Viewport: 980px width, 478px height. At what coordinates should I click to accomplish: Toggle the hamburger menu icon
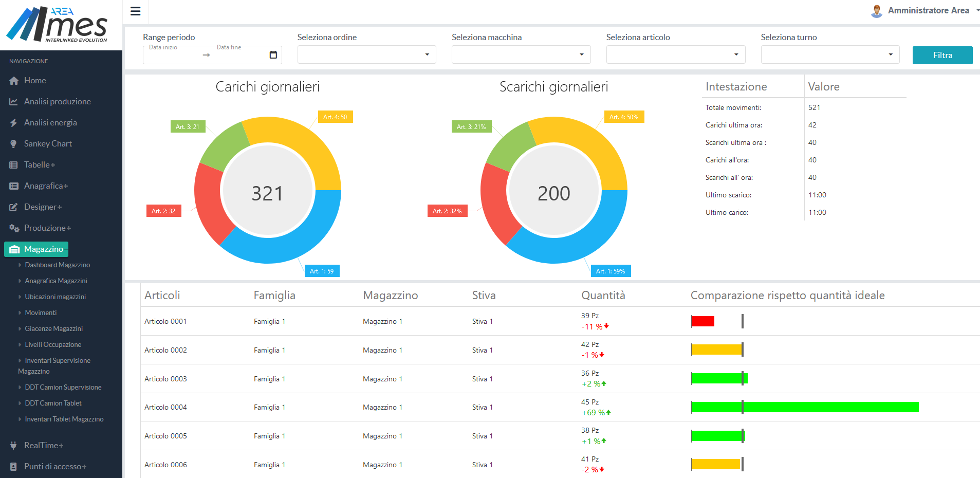(x=136, y=11)
